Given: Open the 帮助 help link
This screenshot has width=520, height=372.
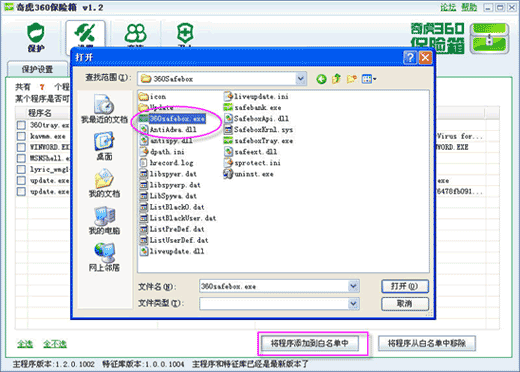Looking at the screenshot, I should 469,7.
